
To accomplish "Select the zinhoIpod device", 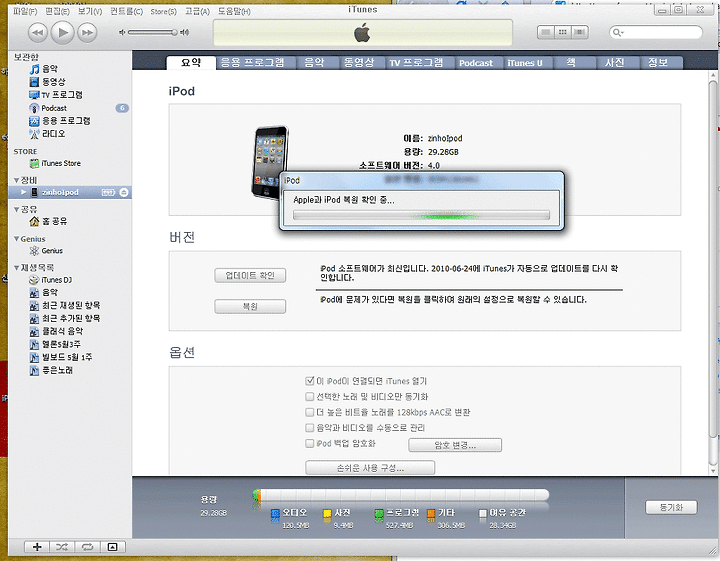I will (60, 192).
